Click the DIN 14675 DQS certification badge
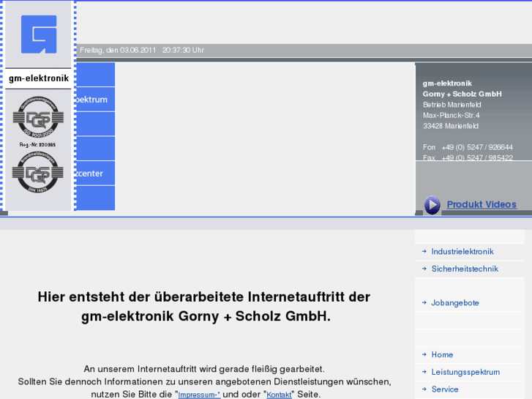The image size is (532, 399). [x=37, y=173]
